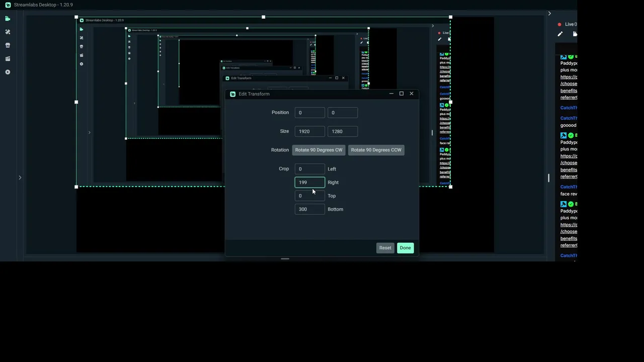Screen dimensions: 644x362
Task: Maximize the Edit Transform dialog
Action: 401,94
